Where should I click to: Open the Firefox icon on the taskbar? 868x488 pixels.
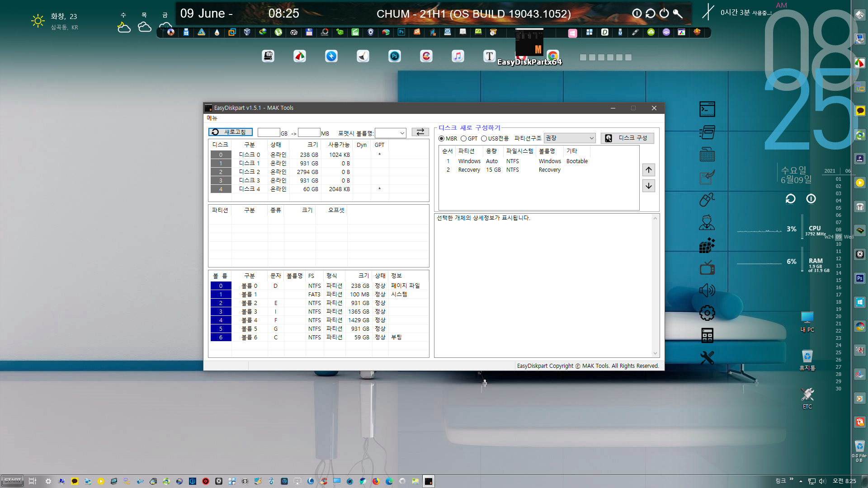click(x=376, y=481)
